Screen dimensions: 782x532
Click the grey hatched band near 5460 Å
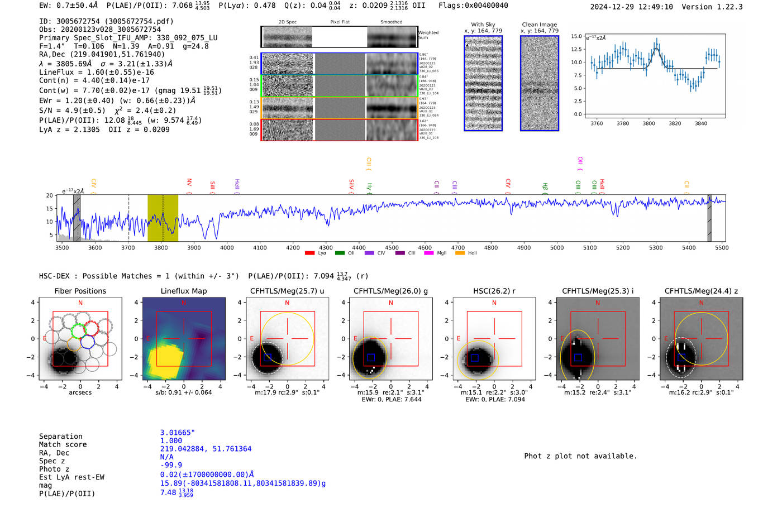pos(709,218)
